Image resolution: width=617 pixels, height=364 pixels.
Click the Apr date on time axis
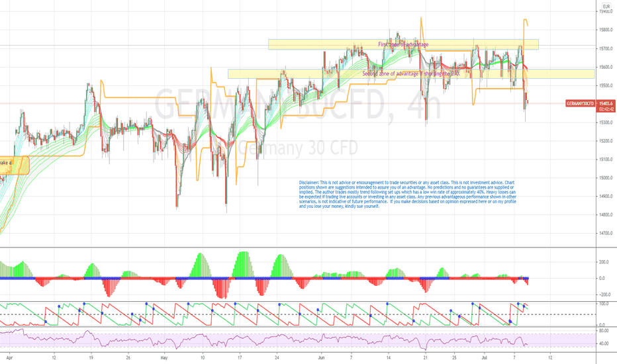tap(9, 357)
